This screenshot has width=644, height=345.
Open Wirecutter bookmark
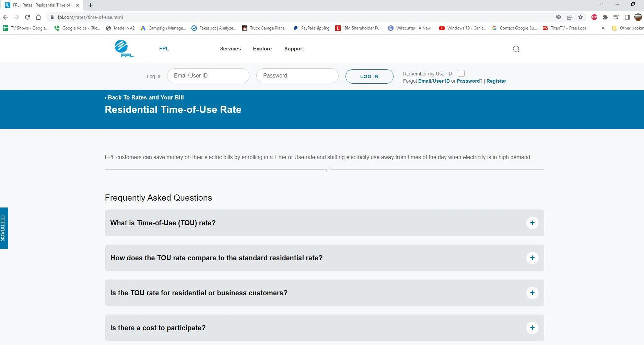(411, 28)
